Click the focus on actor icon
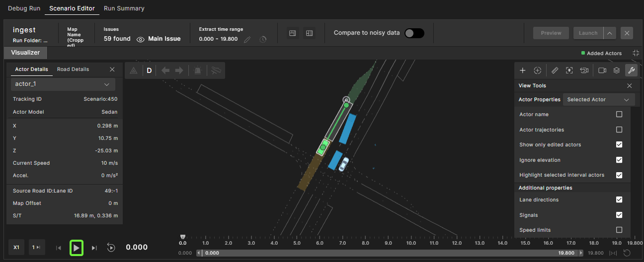644x262 pixels. [x=569, y=70]
